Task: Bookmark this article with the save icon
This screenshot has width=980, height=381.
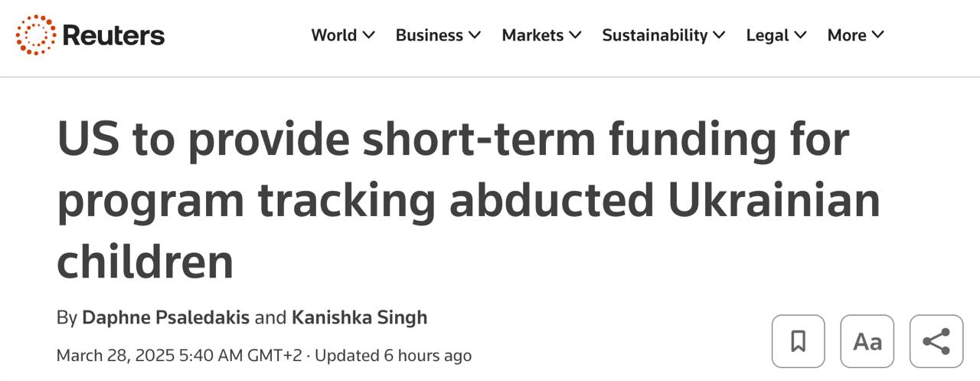Action: (798, 341)
